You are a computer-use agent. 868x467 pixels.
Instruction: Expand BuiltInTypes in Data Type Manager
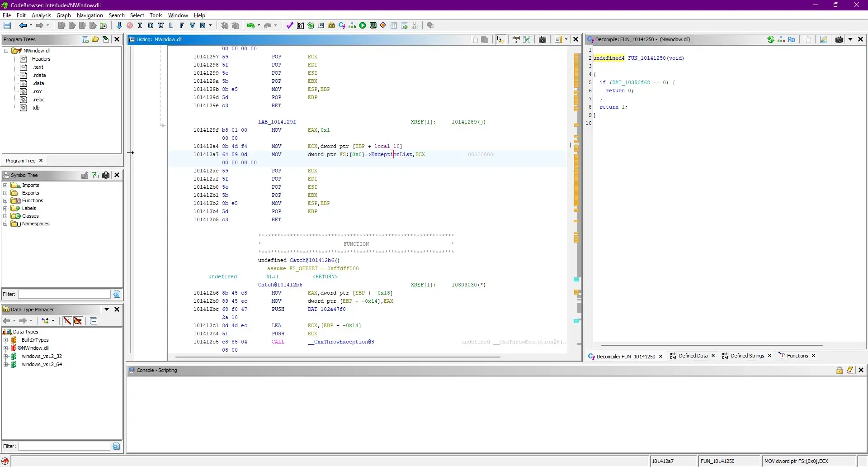tap(6, 340)
